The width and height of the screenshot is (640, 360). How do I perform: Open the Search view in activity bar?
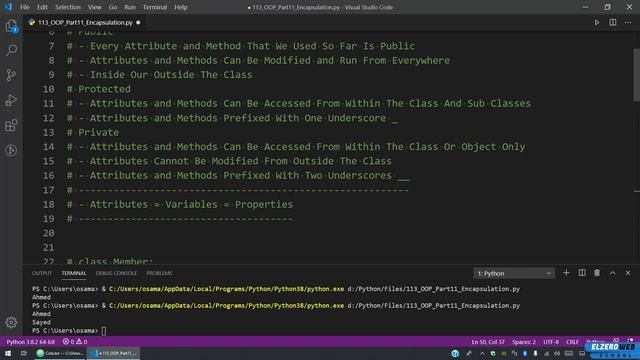pos(11,50)
